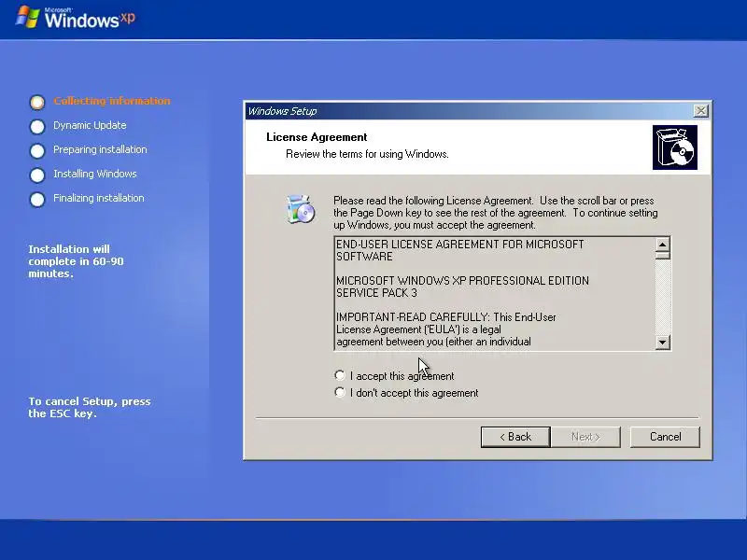This screenshot has height=560, width=747.
Task: Click 'IMPORTANT-READ CAREFULLY' line in license
Action: (x=446, y=317)
